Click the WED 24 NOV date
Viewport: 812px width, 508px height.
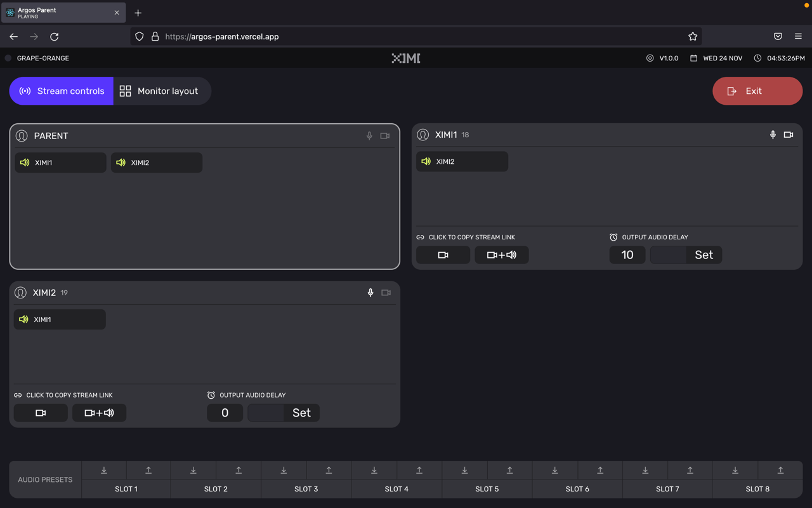click(x=716, y=58)
